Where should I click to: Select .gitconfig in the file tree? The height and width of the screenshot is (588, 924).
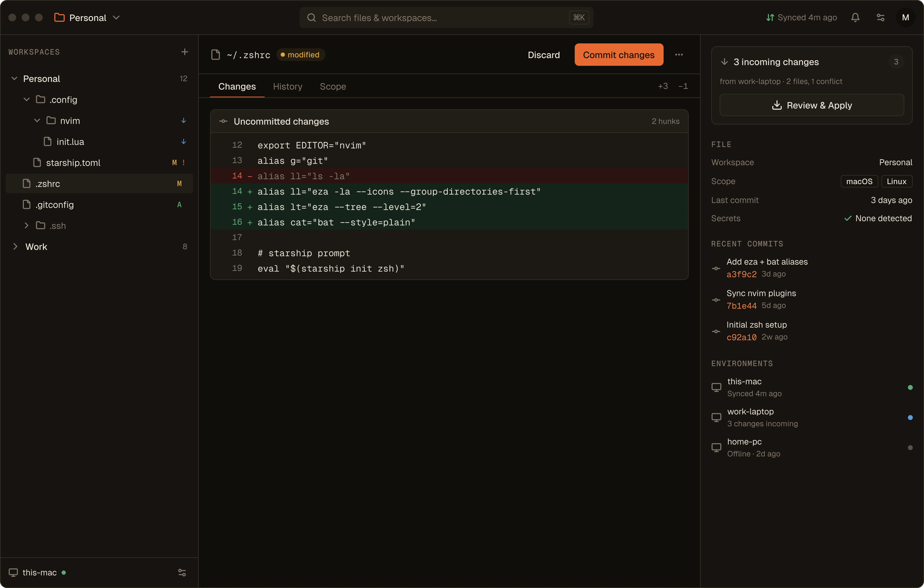(x=99, y=205)
